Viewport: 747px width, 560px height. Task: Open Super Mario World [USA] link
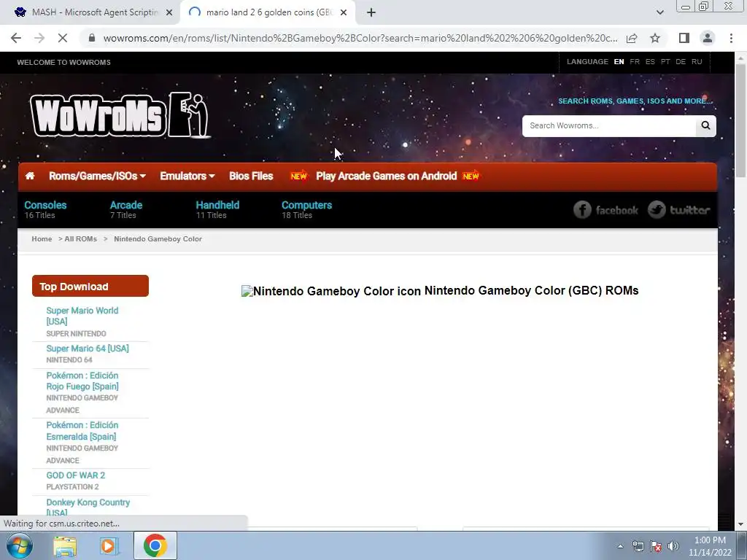(x=82, y=316)
